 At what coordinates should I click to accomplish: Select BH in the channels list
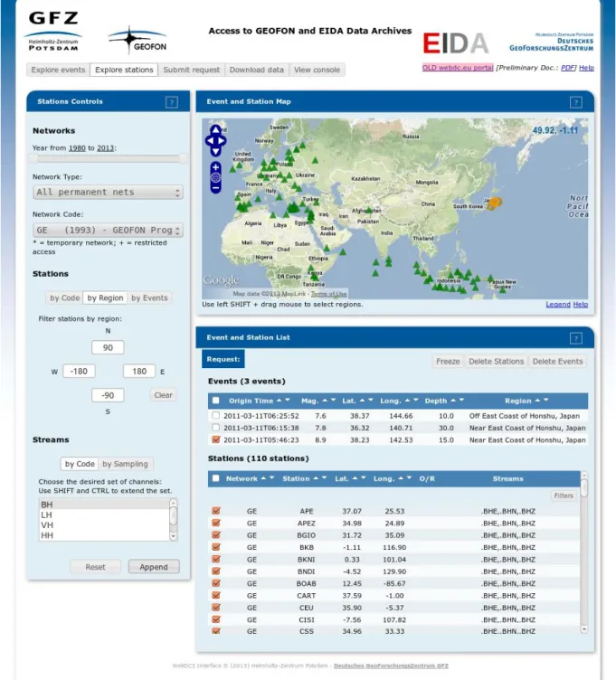click(104, 505)
